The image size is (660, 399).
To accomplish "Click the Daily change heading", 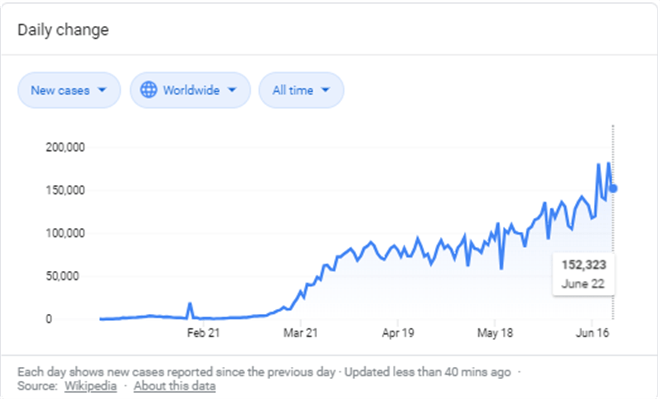I will tap(63, 30).
